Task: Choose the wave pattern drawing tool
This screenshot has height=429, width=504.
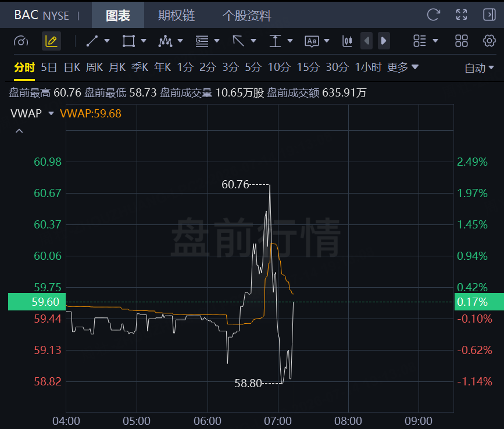Action: point(165,41)
